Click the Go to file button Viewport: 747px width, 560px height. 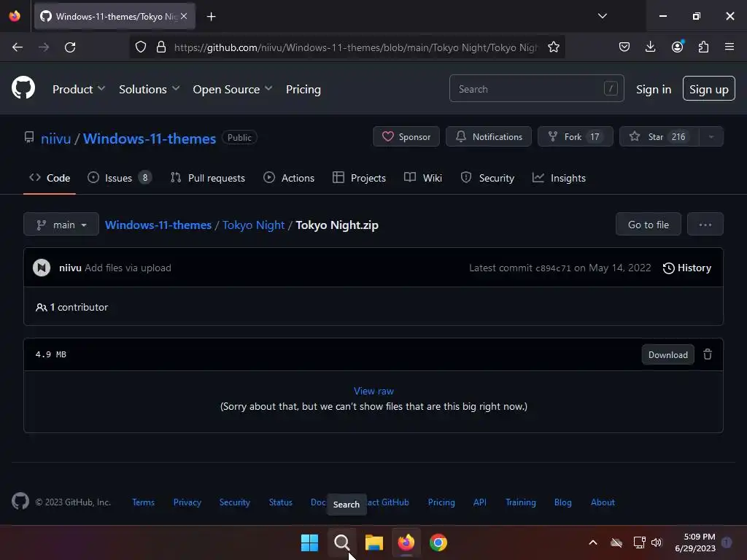pyautogui.click(x=649, y=225)
